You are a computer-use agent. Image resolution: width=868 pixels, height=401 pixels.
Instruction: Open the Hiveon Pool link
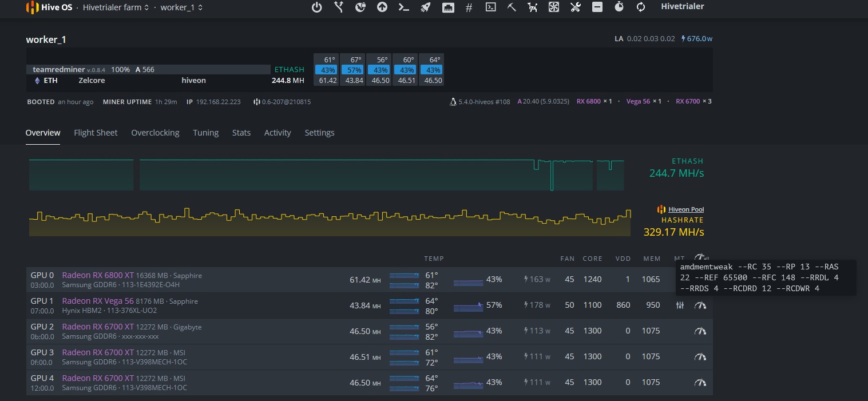[685, 209]
